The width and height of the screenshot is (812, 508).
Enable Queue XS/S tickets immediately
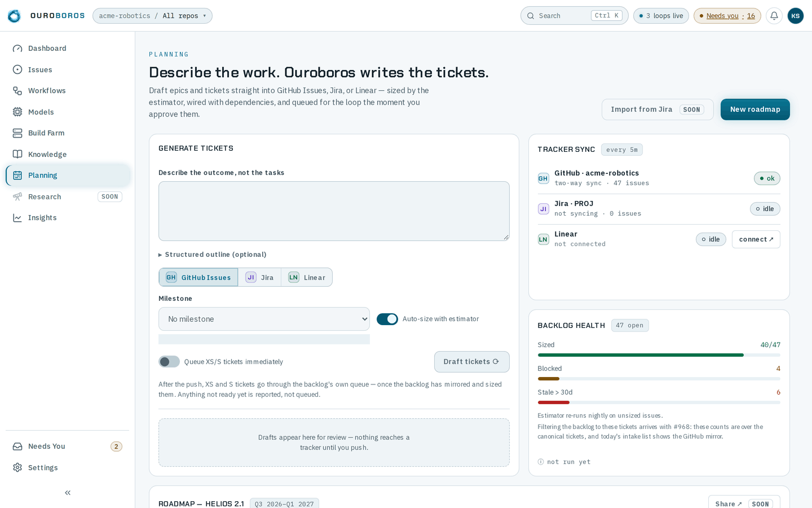tap(169, 362)
